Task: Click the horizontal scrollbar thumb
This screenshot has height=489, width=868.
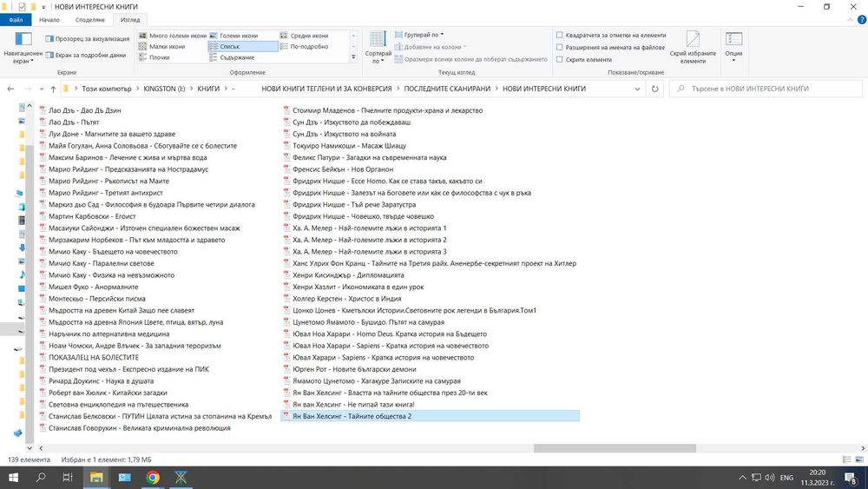Action: tap(615, 448)
